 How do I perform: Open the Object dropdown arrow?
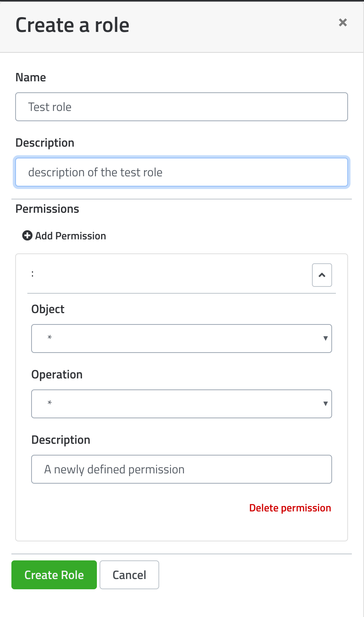click(325, 339)
